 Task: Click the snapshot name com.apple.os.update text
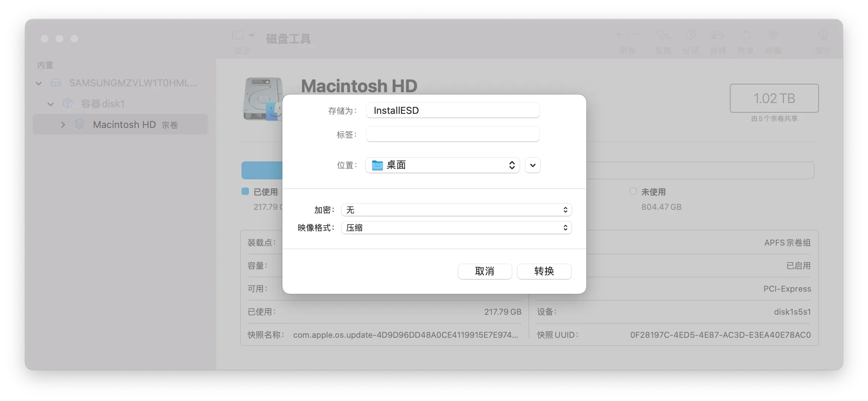(x=405, y=335)
